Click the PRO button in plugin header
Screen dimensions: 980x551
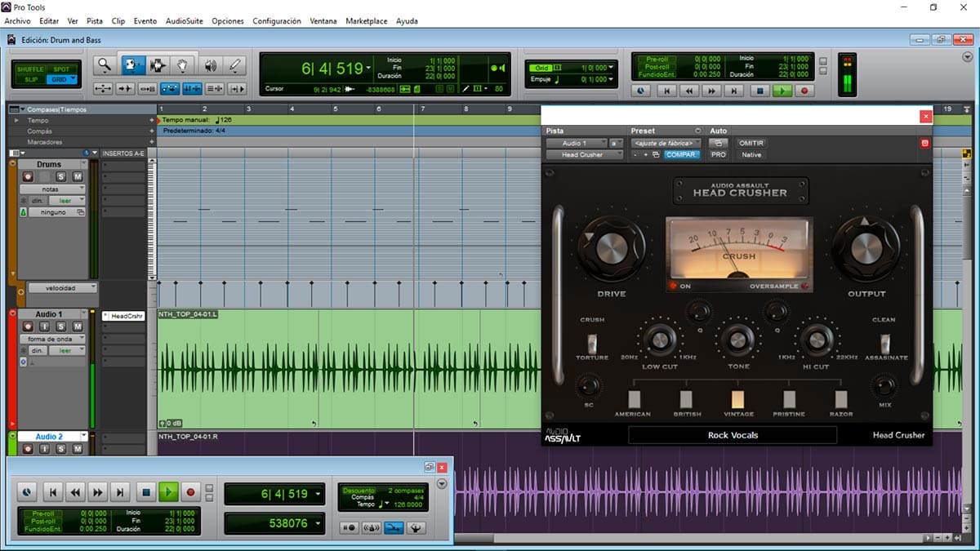click(718, 154)
